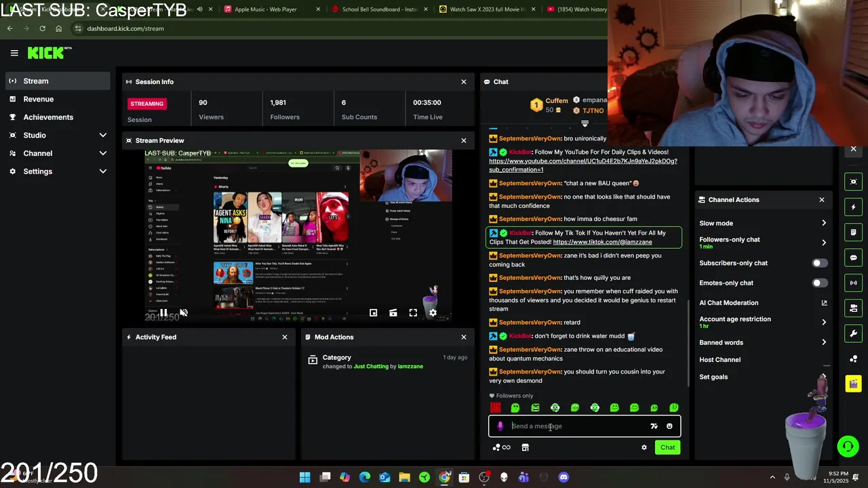Click the camera icon in right toolbar
868x488 pixels.
[x=854, y=308]
